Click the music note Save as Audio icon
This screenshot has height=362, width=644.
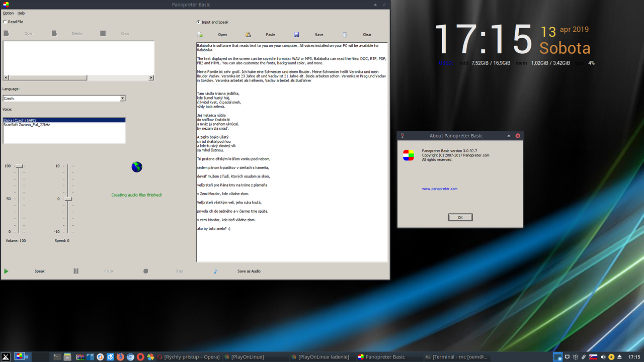pyautogui.click(x=216, y=271)
